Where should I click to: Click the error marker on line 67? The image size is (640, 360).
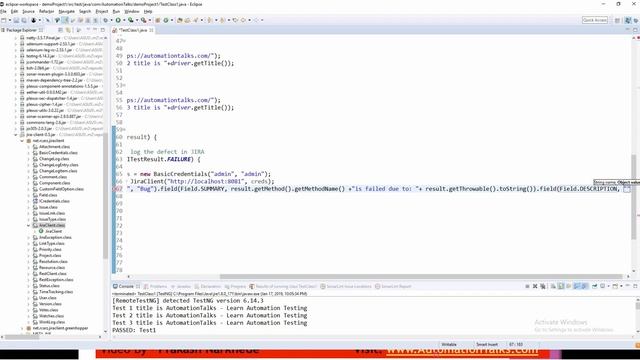114,189
